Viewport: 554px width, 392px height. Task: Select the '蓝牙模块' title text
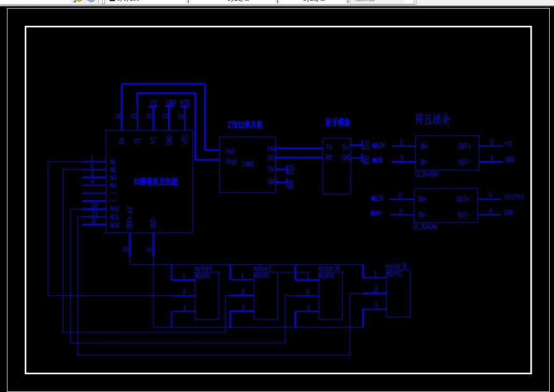click(337, 122)
